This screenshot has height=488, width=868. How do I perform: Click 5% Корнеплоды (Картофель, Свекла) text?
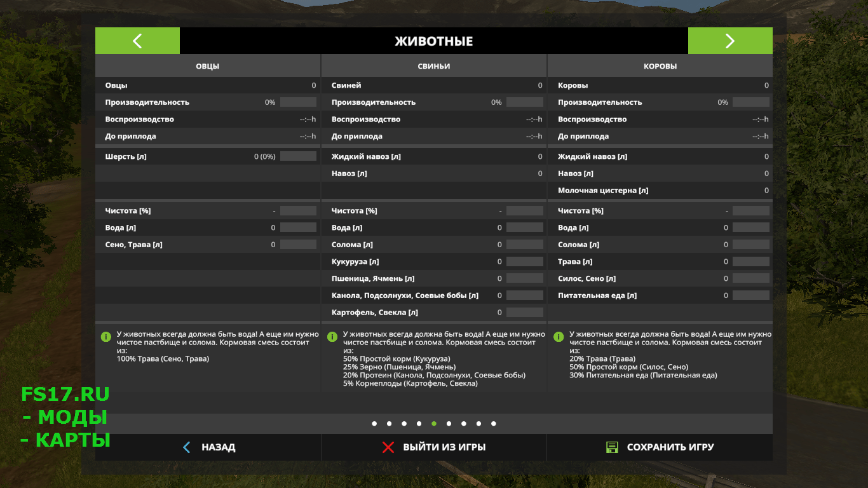tap(410, 384)
